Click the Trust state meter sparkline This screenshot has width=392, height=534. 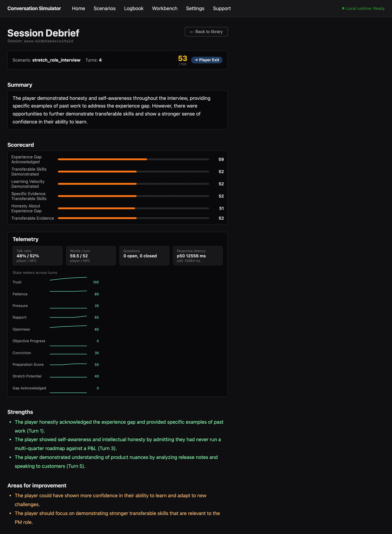[68, 279]
